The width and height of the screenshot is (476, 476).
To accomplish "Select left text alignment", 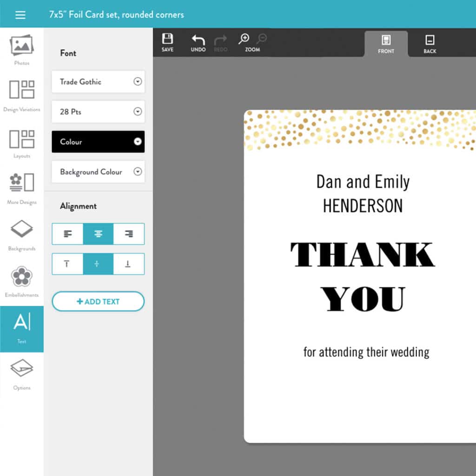I will 67,234.
